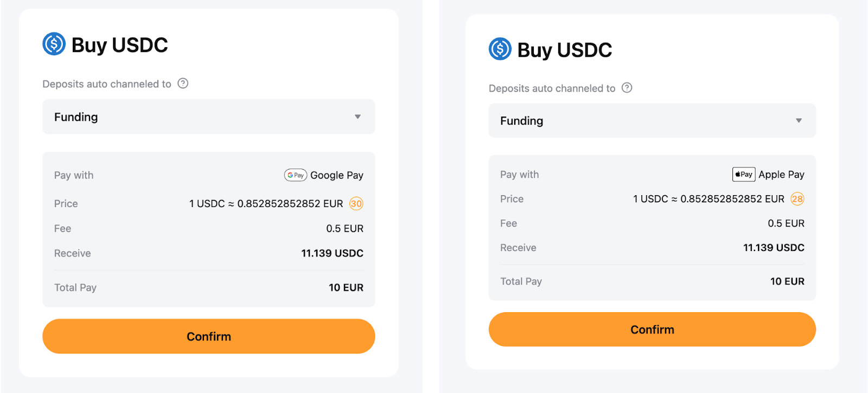Click the 0.5 EUR fee in the Apple Pay panel
Screen dimensions: 868x393
(786, 223)
